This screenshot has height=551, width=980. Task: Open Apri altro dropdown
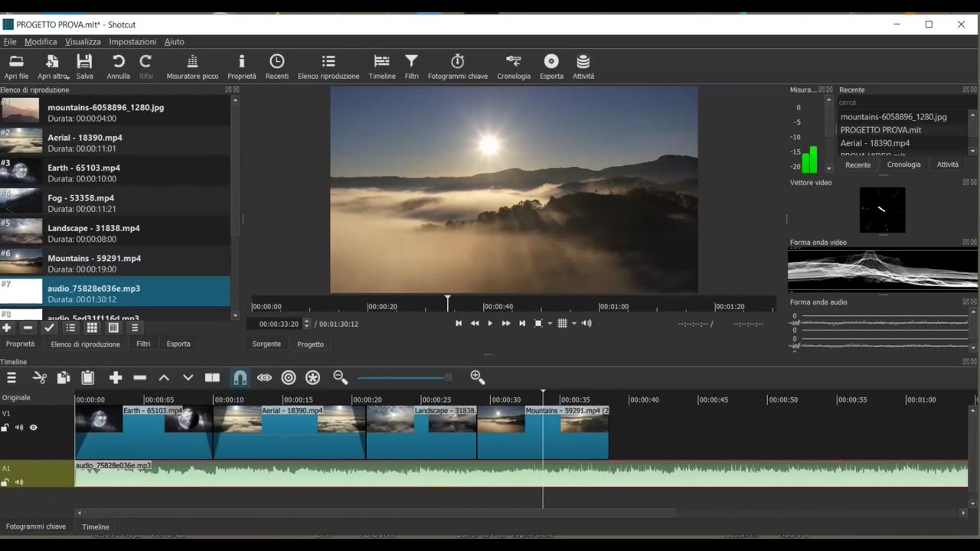click(x=53, y=65)
